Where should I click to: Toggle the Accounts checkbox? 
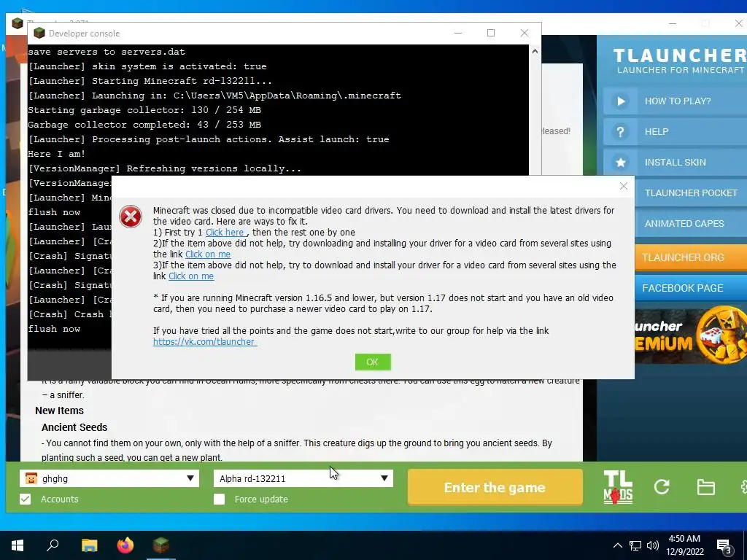[26, 499]
